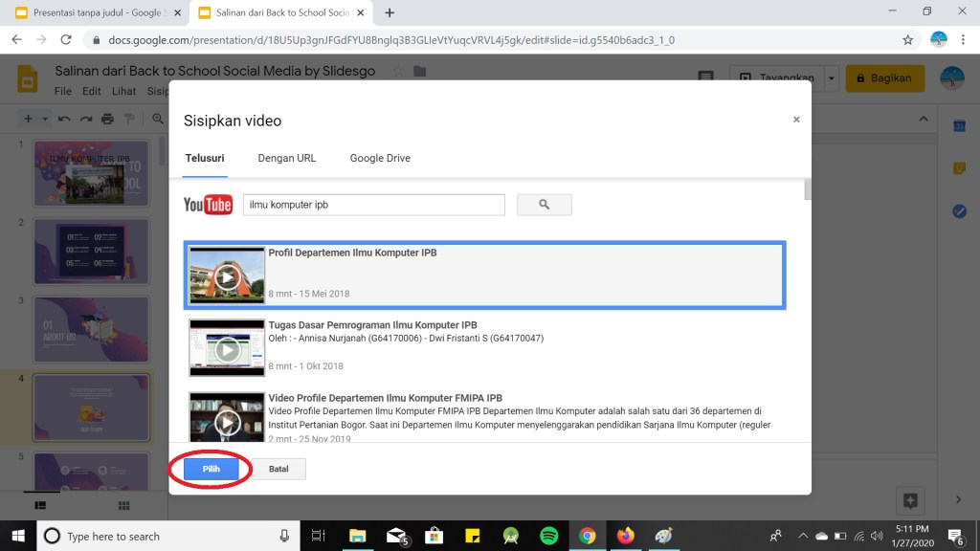This screenshot has width=980, height=551.
Task: Expand the Tayangkan dropdown arrow
Action: click(x=831, y=78)
